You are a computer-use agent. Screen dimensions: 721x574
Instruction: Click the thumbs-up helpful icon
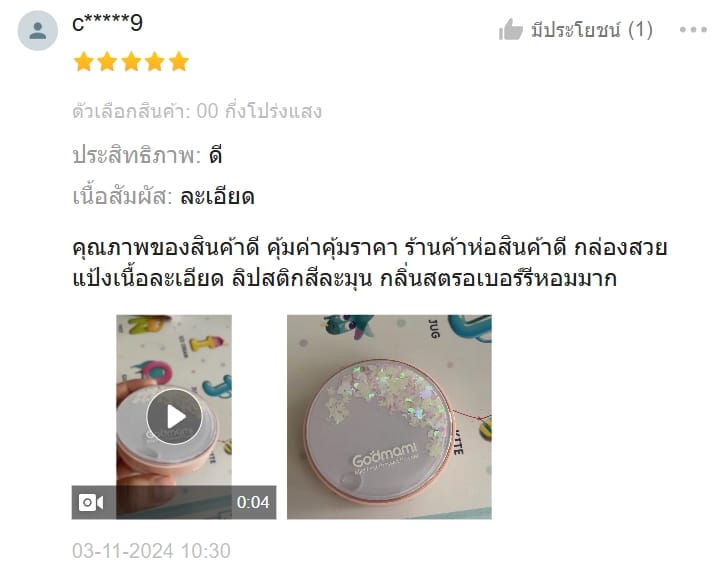(510, 30)
